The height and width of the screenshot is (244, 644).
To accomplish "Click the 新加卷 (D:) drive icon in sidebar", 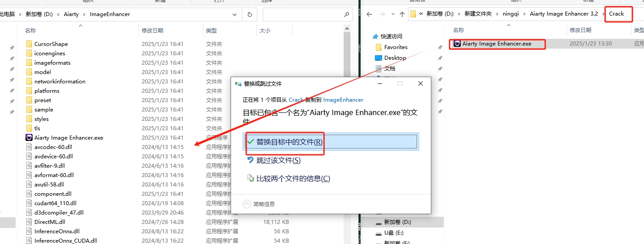I will 379,222.
